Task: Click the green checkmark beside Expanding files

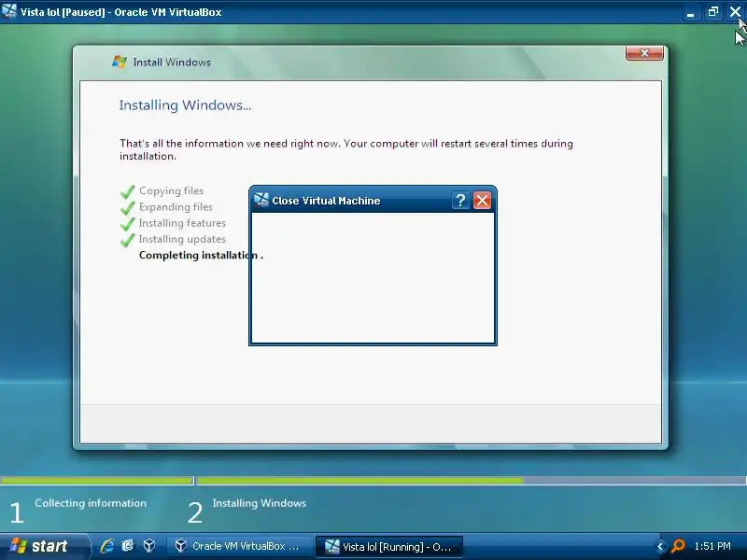Action: point(128,207)
